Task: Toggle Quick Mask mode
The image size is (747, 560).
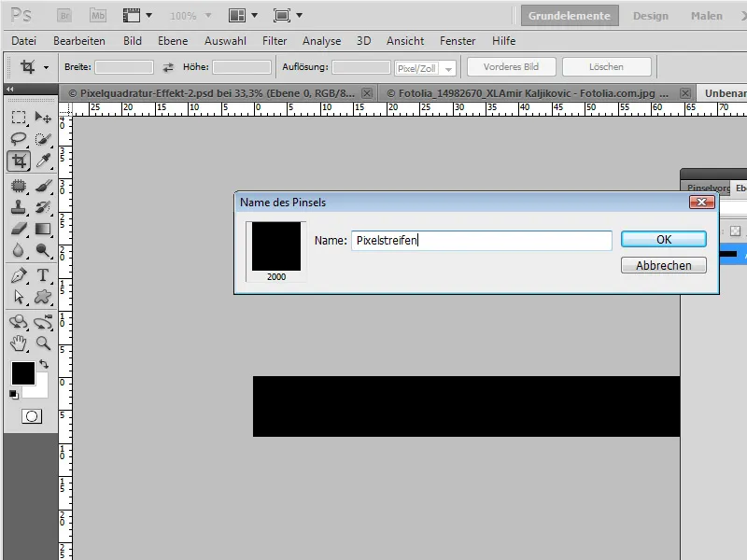Action: [32, 416]
